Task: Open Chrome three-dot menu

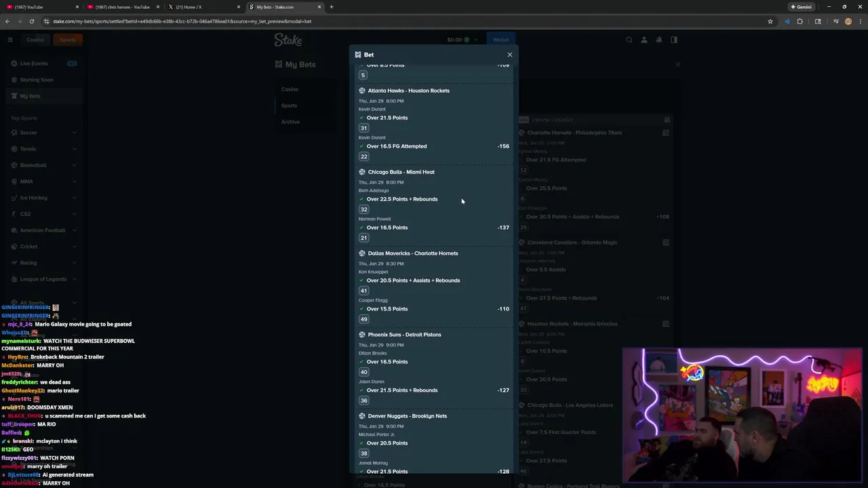Action: point(860,21)
